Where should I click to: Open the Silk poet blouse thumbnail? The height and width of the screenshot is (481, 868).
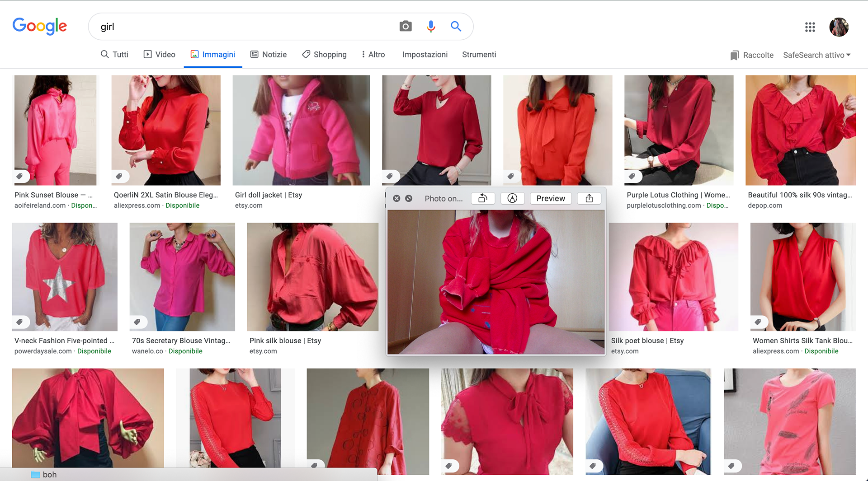pos(673,277)
